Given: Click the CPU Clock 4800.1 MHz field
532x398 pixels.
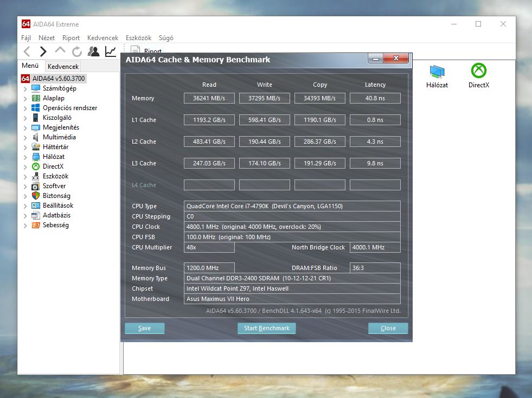Looking at the screenshot, I should (292, 227).
